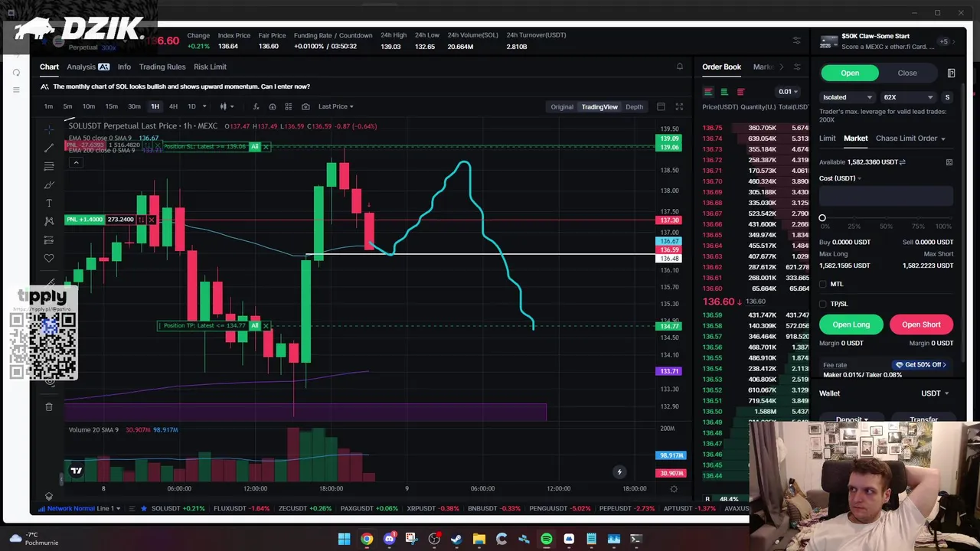Open the calculator icon next to Available balance
The image size is (980, 551).
point(949,162)
